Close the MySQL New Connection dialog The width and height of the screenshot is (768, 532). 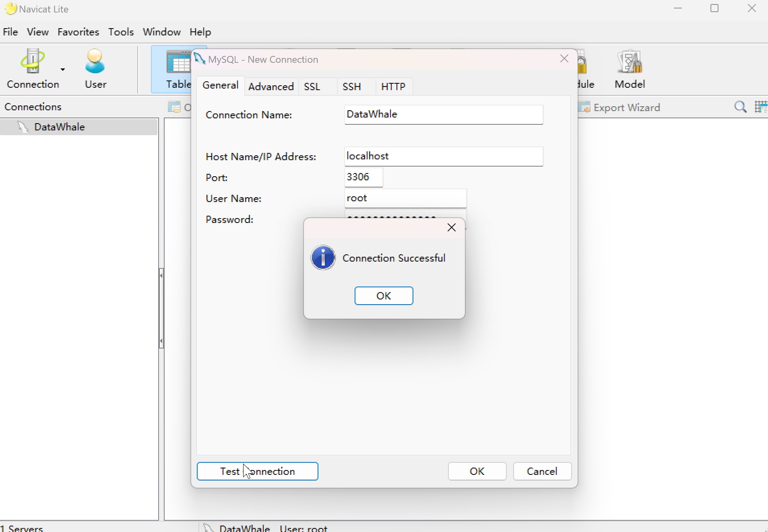pyautogui.click(x=564, y=59)
